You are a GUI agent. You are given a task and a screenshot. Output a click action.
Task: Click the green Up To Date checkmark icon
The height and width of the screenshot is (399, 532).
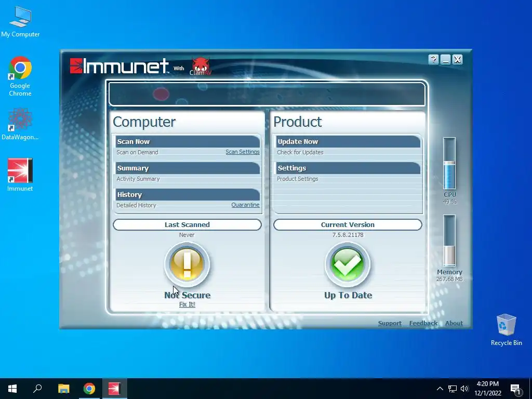click(x=348, y=264)
